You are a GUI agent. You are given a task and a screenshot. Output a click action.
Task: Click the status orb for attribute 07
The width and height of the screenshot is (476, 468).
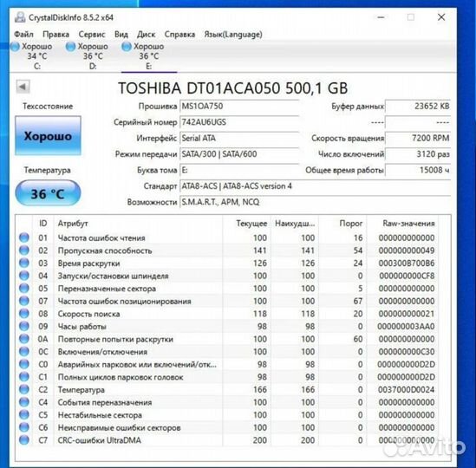coord(24,301)
